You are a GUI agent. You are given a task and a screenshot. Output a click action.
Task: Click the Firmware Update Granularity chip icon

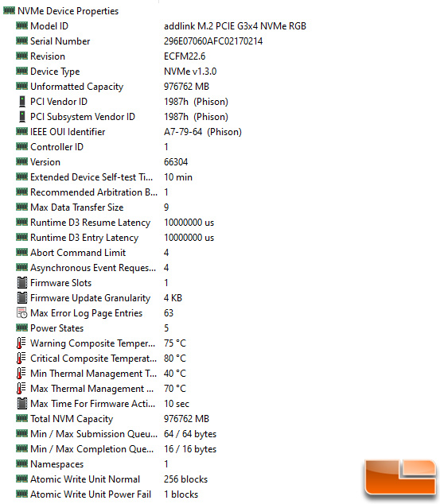point(21,298)
